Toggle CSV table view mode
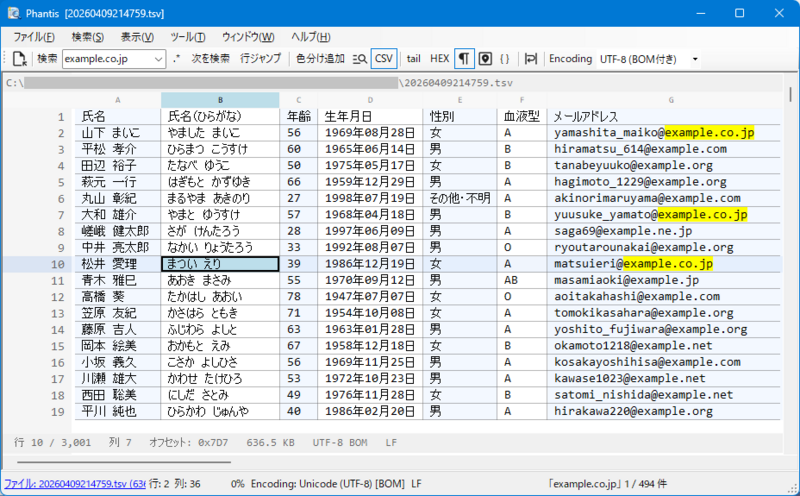 [383, 59]
